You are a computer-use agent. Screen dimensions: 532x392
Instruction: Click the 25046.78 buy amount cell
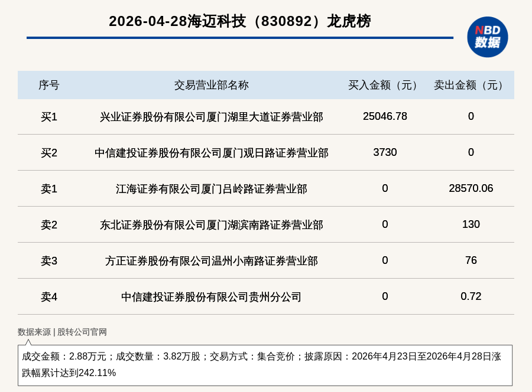pyautogui.click(x=385, y=116)
